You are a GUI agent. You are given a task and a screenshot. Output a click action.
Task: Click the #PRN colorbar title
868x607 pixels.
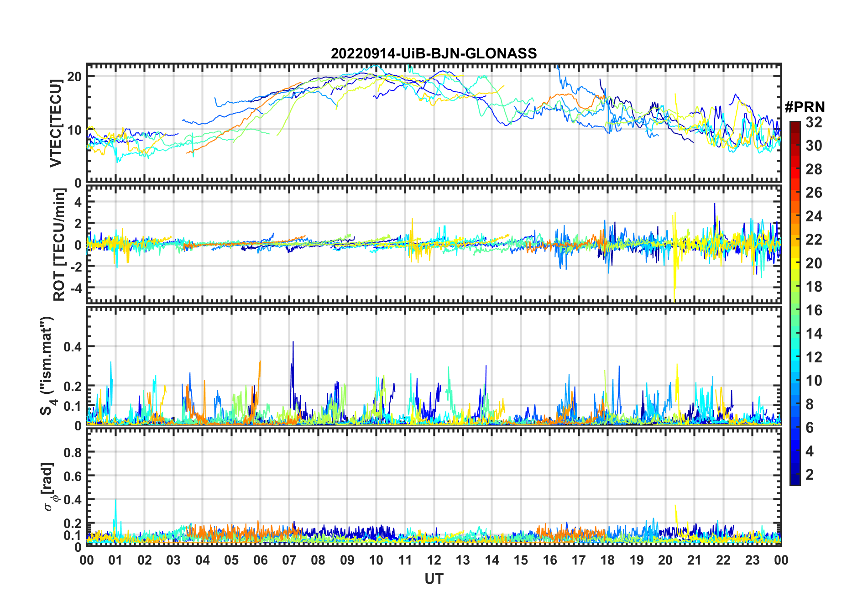click(x=805, y=107)
